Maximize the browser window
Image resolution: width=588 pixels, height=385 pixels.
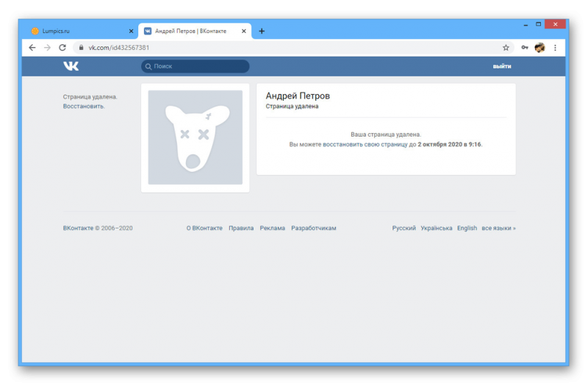point(538,24)
